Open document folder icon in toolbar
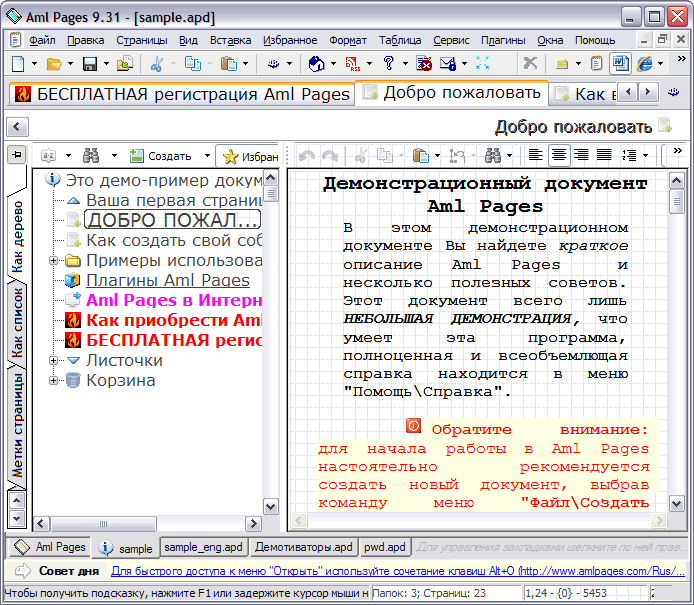 click(x=54, y=64)
